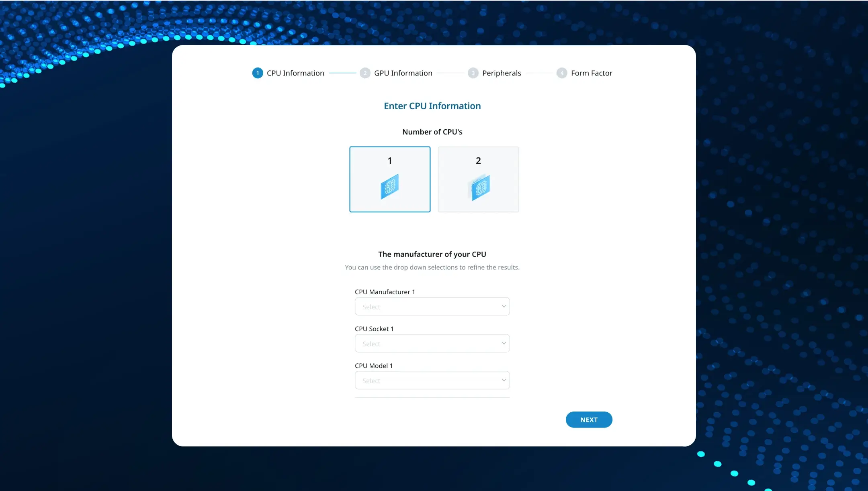The height and width of the screenshot is (491, 868).
Task: Click the 'CPU Manufacturer 1' field label
Action: point(385,292)
